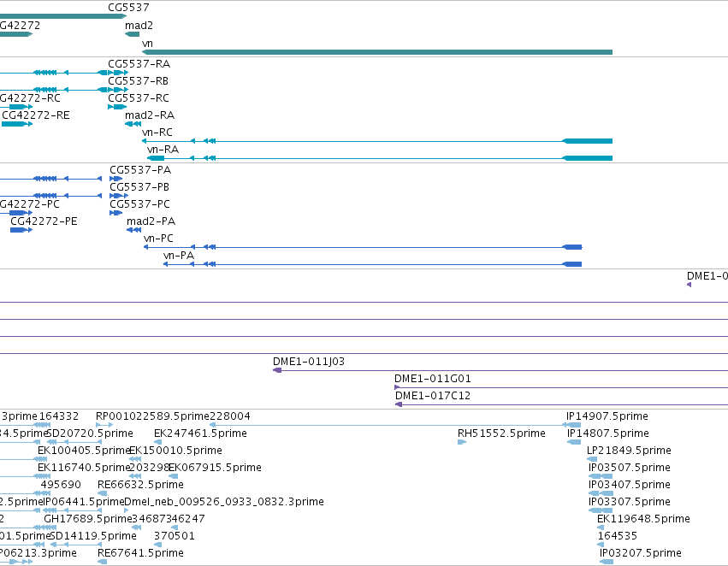The height and width of the screenshot is (566, 728).
Task: Select the CG5537-RB transcript label
Action: pyautogui.click(x=139, y=81)
